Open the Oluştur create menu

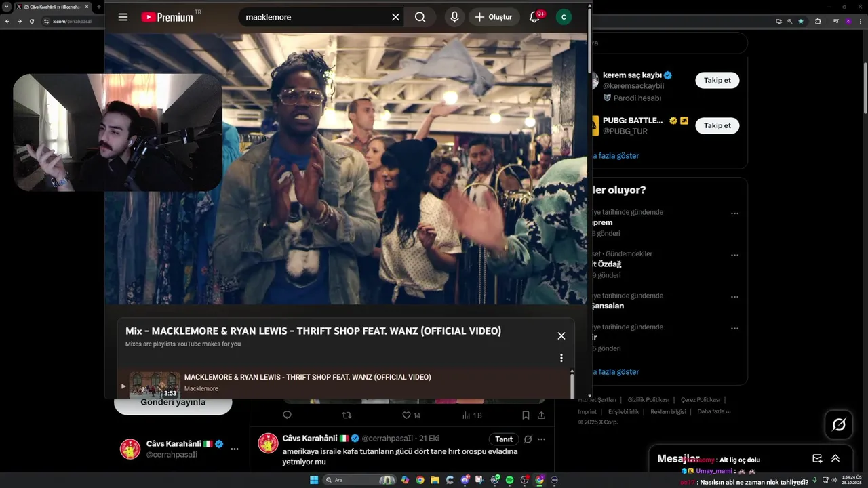[494, 17]
